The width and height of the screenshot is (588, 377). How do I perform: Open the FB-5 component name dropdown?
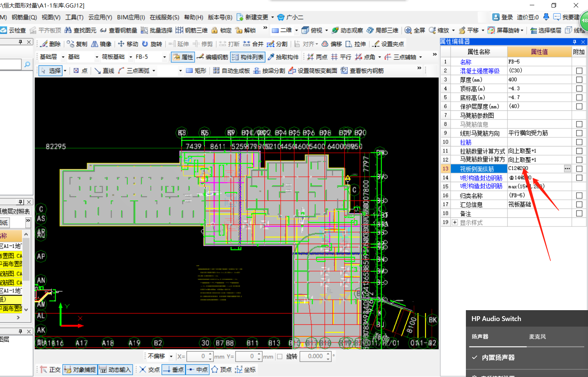pyautogui.click(x=165, y=57)
